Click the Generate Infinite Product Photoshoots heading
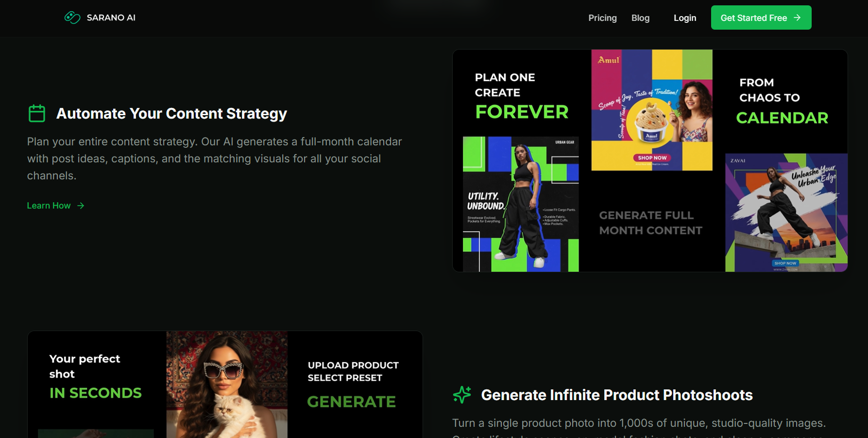868x438 pixels. [616, 395]
